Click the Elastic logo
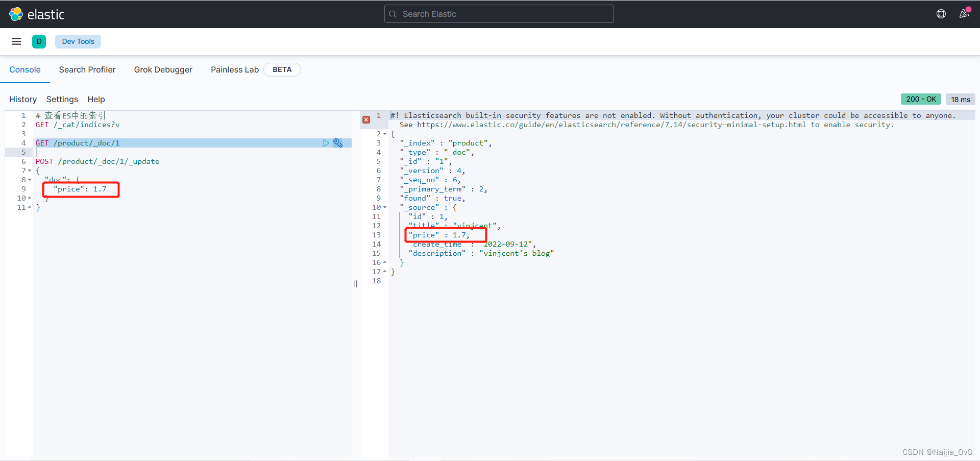Viewport: 980px width, 461px height. [37, 14]
